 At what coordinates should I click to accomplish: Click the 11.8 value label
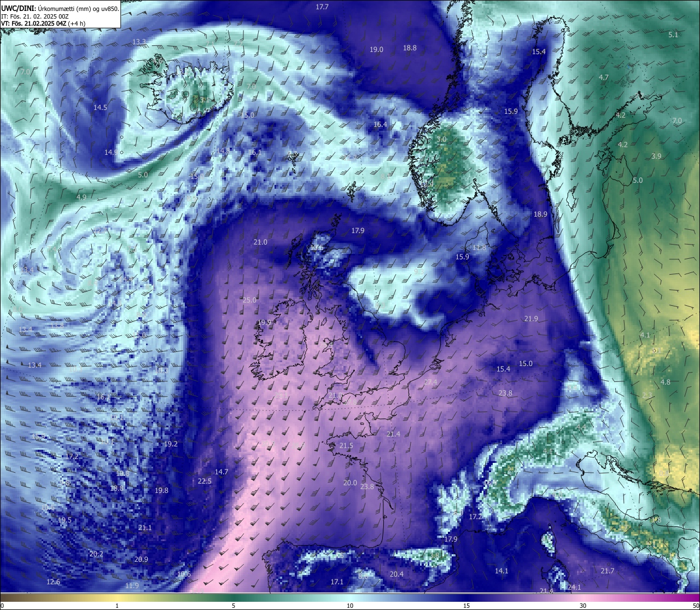coord(479,248)
